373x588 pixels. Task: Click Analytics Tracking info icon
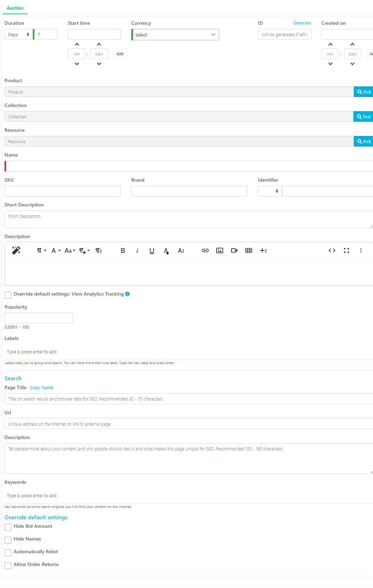[x=127, y=294]
